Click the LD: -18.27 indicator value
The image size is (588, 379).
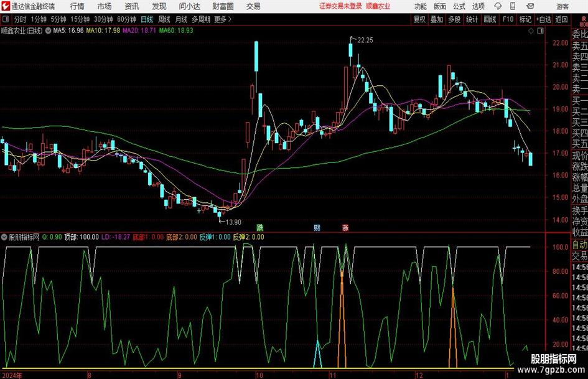pyautogui.click(x=116, y=237)
